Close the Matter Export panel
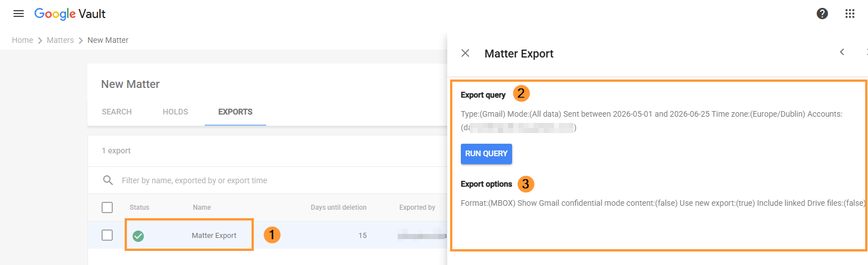This screenshot has height=265, width=868. pyautogui.click(x=465, y=53)
